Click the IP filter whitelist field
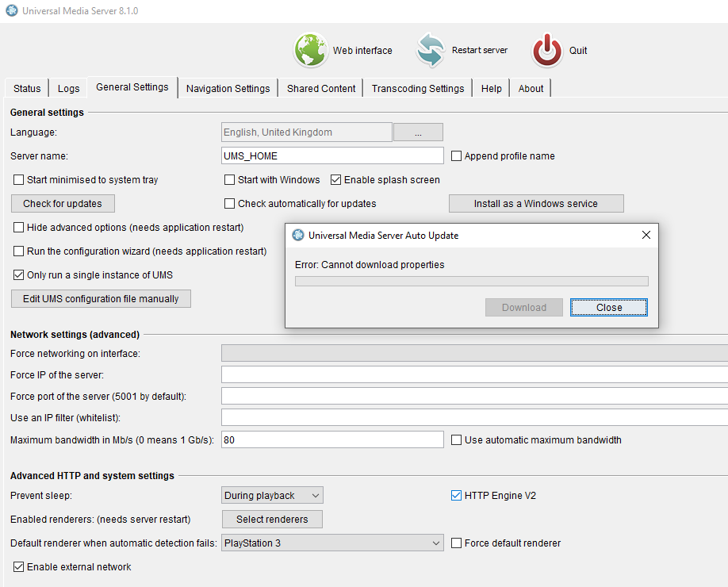Screen dimensions: 728x587 (474, 417)
